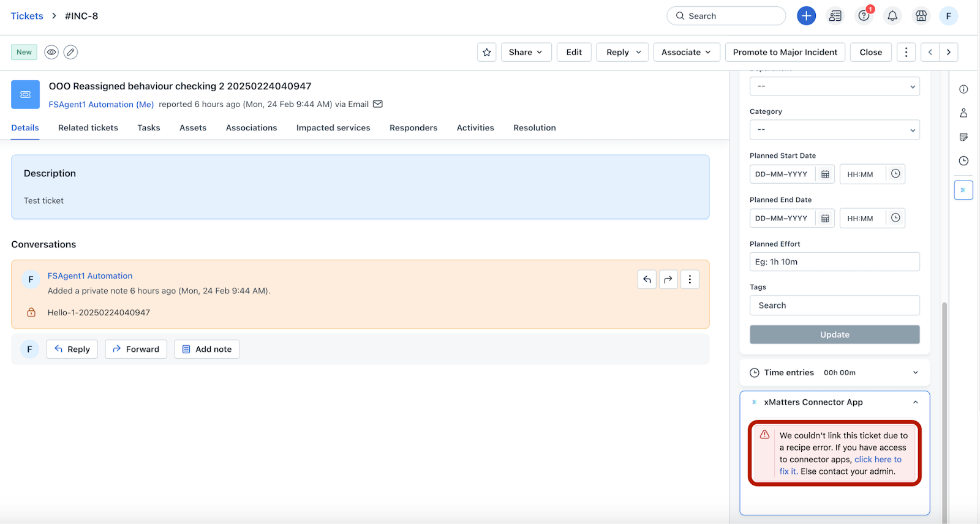Viewport: 980px width, 524px height.
Task: Click Add note button
Action: [207, 349]
